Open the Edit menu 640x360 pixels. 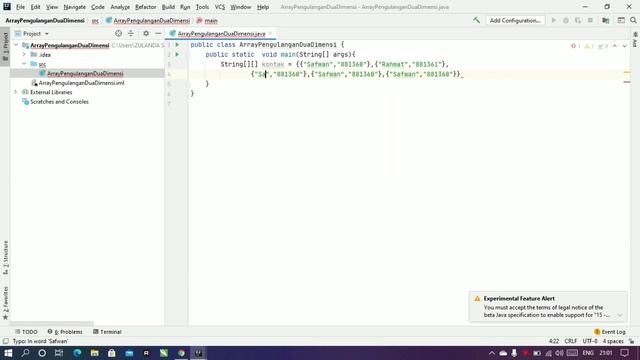coord(36,7)
